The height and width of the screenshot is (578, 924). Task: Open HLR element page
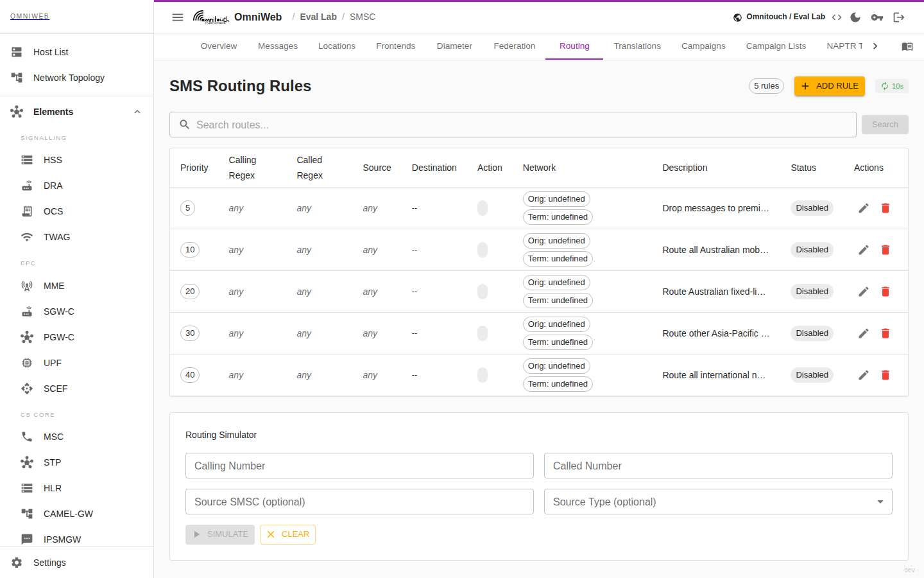click(76, 488)
